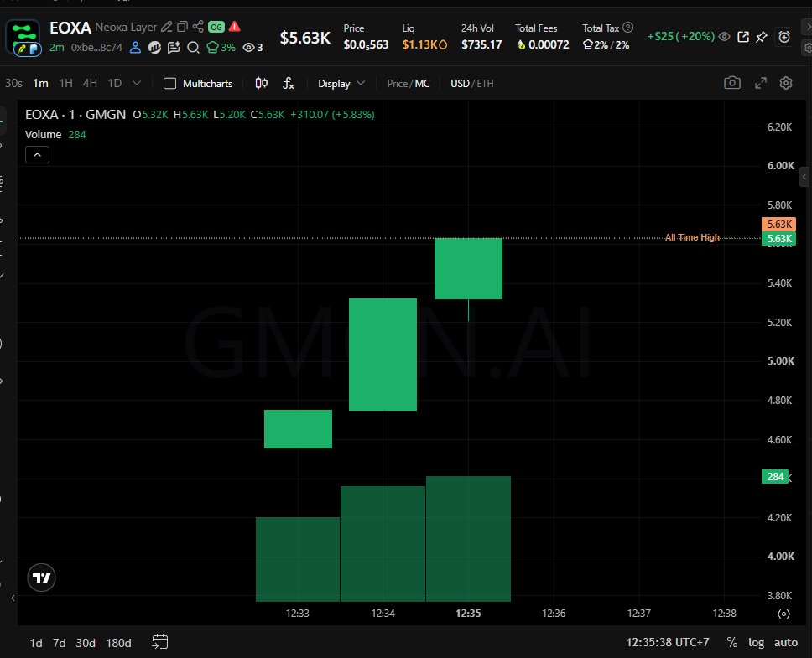Click the $5.63K market cap value

(305, 38)
